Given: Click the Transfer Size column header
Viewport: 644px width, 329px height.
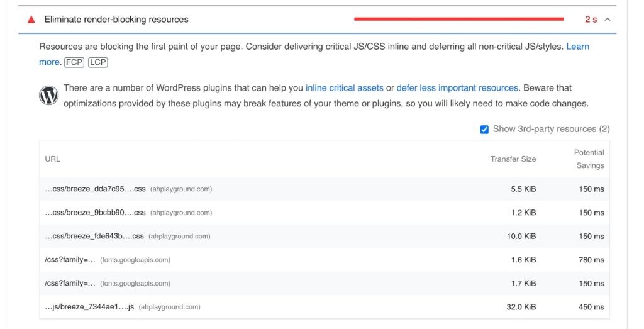Looking at the screenshot, I should click(513, 159).
